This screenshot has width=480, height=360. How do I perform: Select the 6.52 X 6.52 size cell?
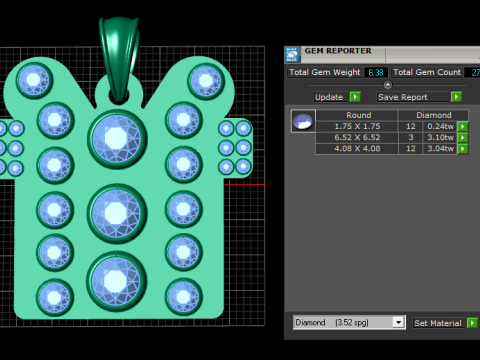pos(357,138)
